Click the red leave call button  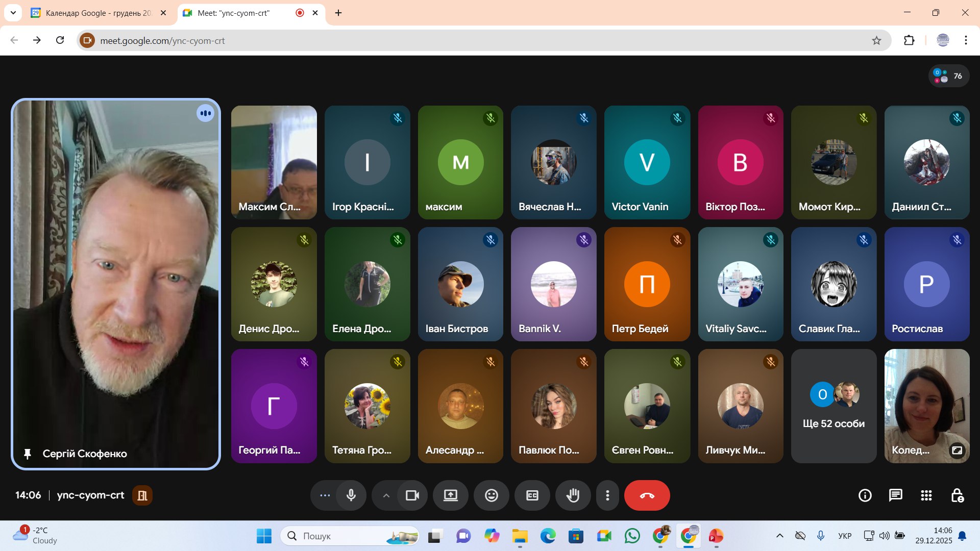point(647,495)
